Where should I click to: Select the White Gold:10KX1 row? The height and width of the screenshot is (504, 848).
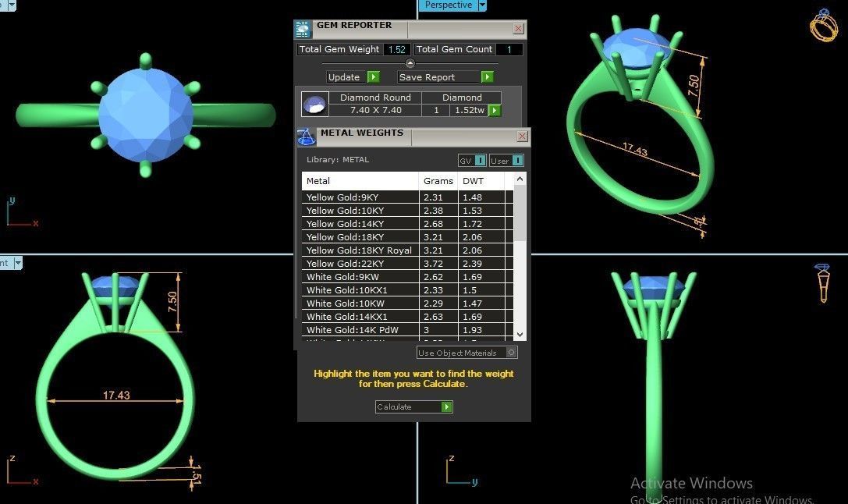[x=407, y=290]
